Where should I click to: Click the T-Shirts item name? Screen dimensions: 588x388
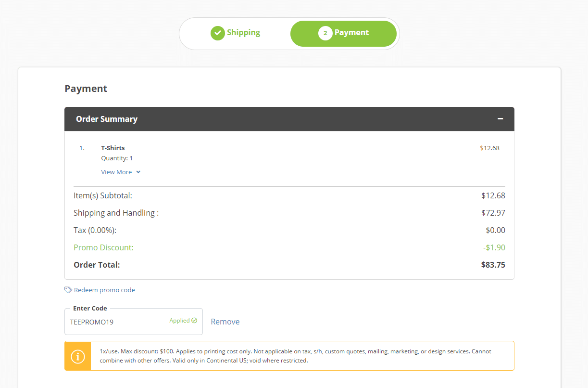[x=113, y=148]
